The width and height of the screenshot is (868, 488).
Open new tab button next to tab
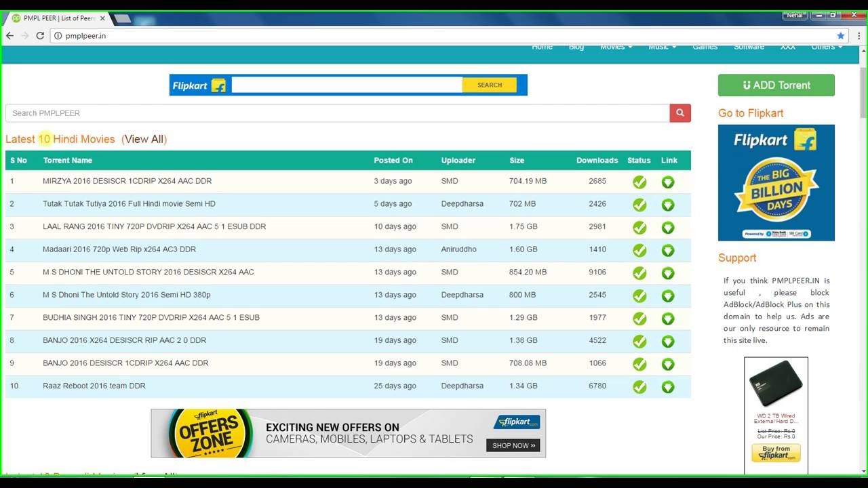[123, 18]
